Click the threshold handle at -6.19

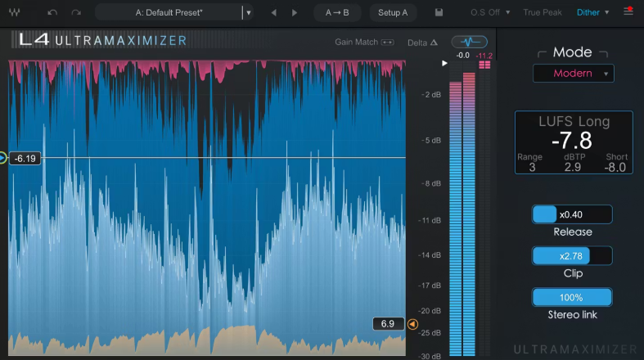(3, 158)
